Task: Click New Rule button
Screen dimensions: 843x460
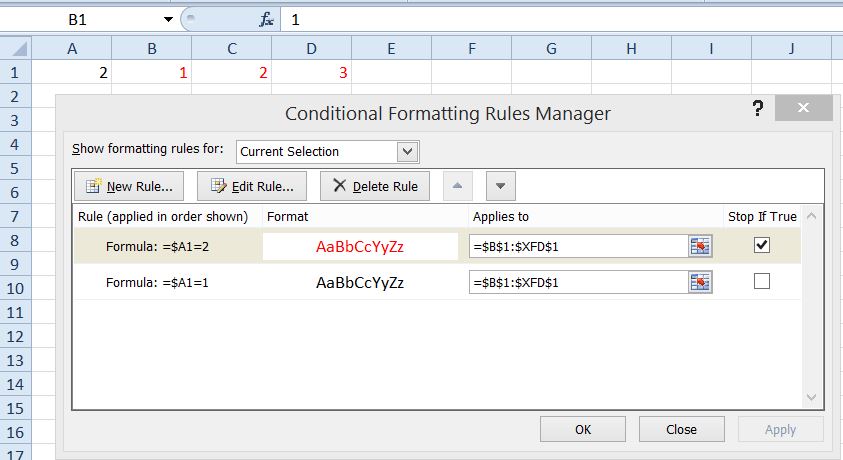Action: (x=129, y=186)
